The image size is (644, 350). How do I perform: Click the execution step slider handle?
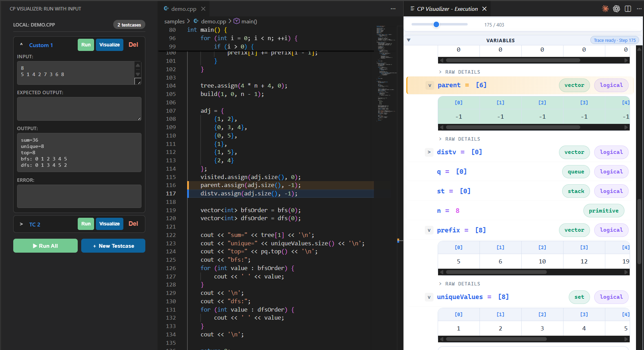(x=436, y=24)
